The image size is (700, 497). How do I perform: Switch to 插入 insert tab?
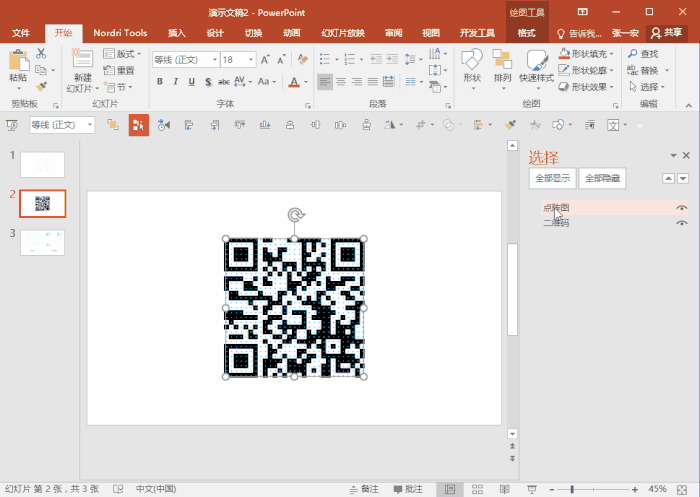[x=176, y=33]
